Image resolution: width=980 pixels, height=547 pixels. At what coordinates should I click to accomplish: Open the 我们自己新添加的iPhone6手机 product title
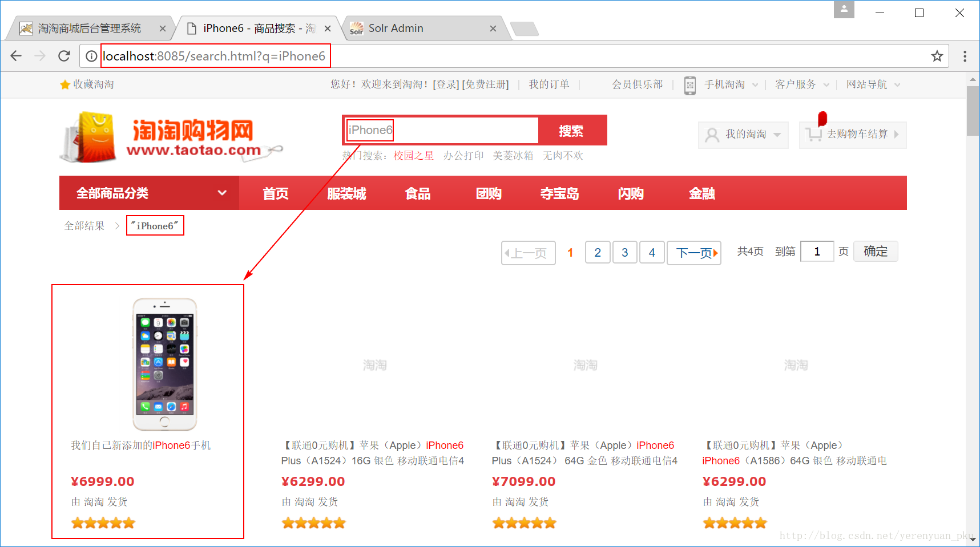[141, 445]
